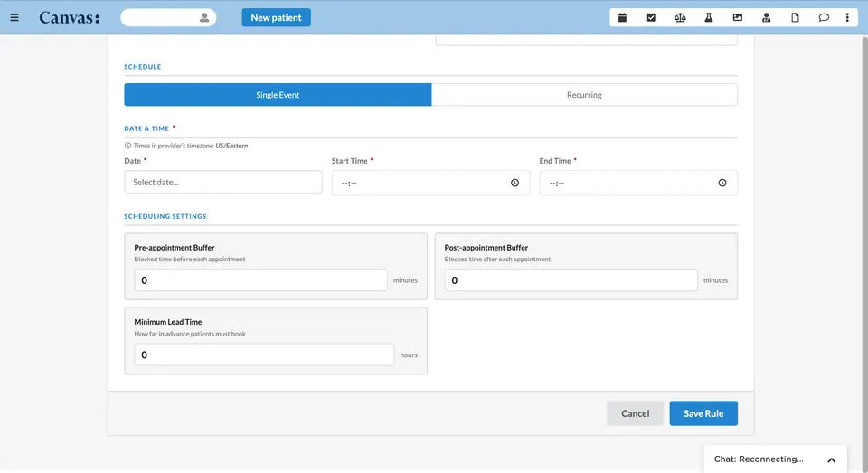The width and height of the screenshot is (868, 473).
Task: Click the Pre-appointment Buffer minutes field
Action: [260, 280]
